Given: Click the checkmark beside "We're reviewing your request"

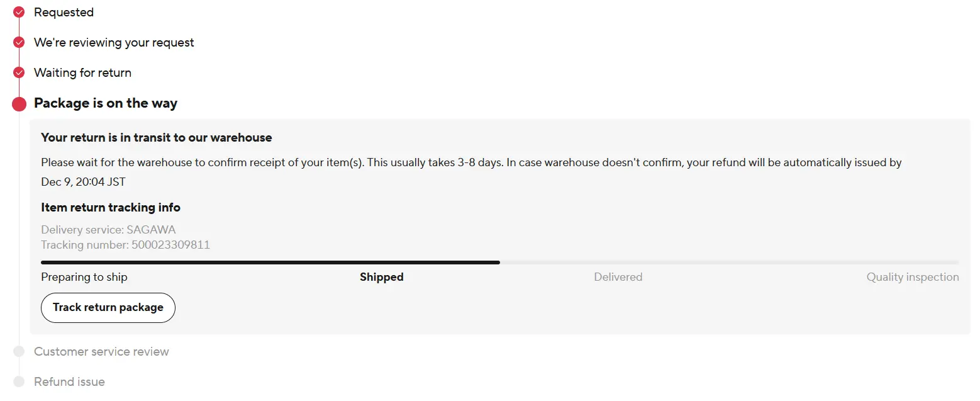Looking at the screenshot, I should point(19,42).
